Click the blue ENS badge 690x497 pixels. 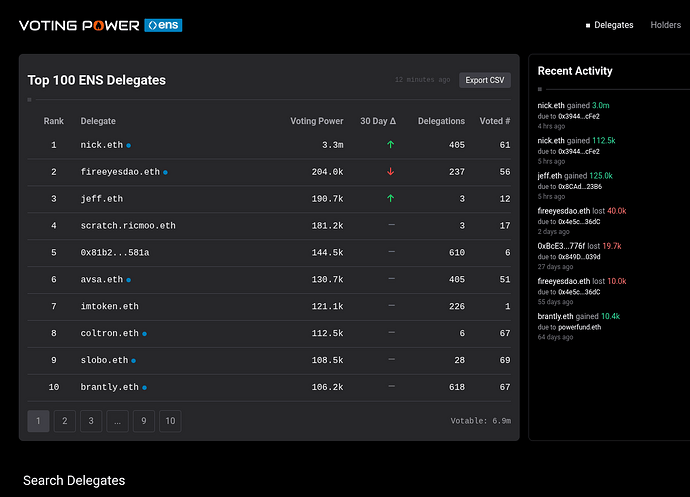pyautogui.click(x=163, y=25)
